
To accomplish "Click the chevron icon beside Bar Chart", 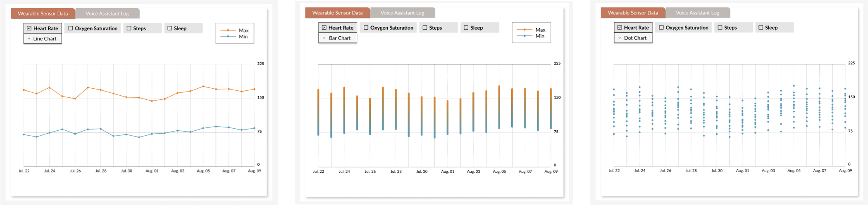I will pos(324,38).
